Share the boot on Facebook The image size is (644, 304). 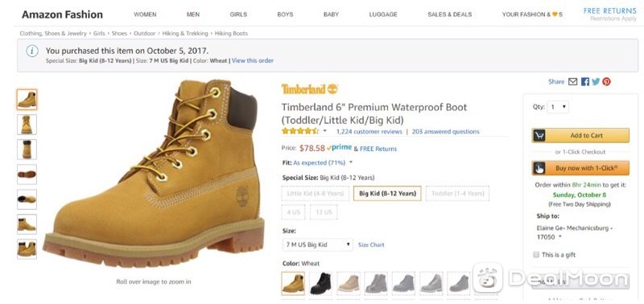coord(585,82)
